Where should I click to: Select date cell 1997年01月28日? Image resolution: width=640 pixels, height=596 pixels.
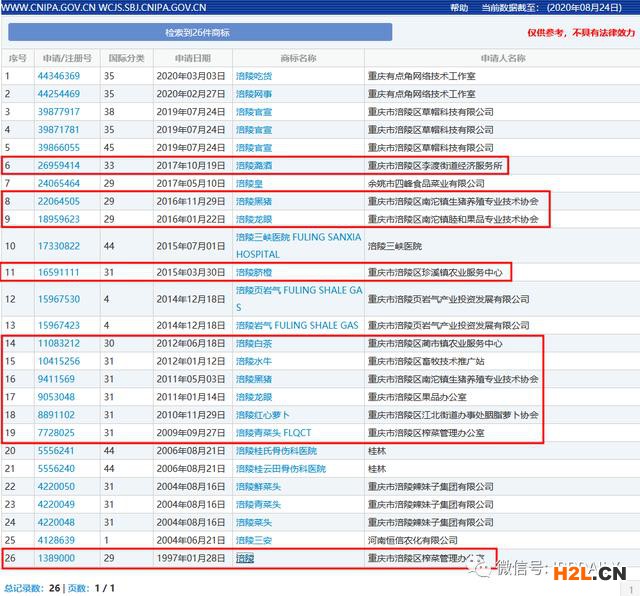191,558
